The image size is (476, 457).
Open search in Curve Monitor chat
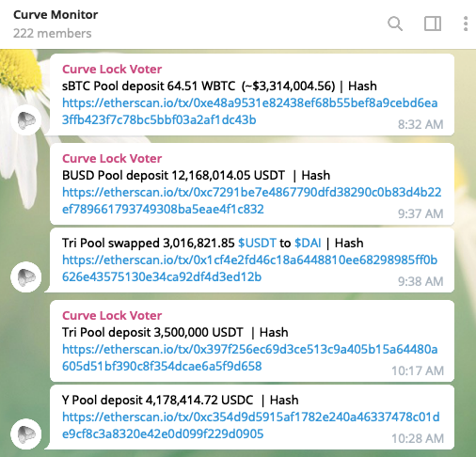click(x=395, y=24)
